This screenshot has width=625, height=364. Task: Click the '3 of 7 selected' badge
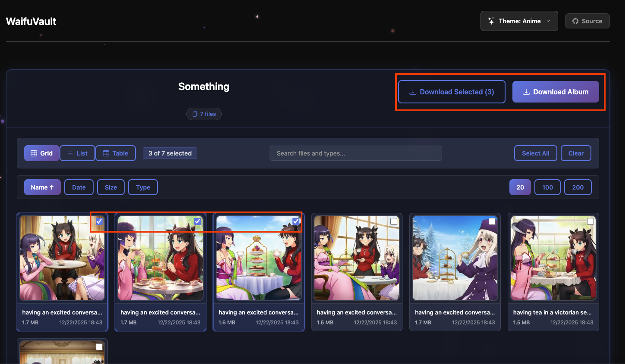click(x=170, y=153)
